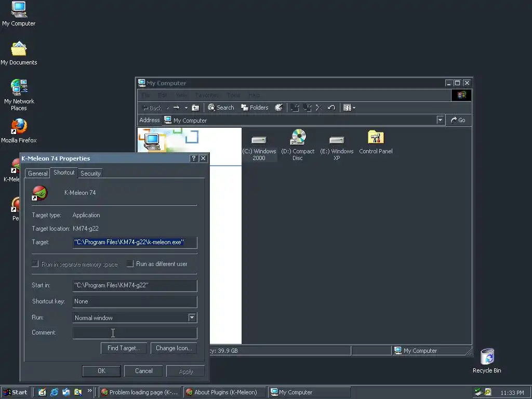Click My Computer taskbar button

(310, 392)
